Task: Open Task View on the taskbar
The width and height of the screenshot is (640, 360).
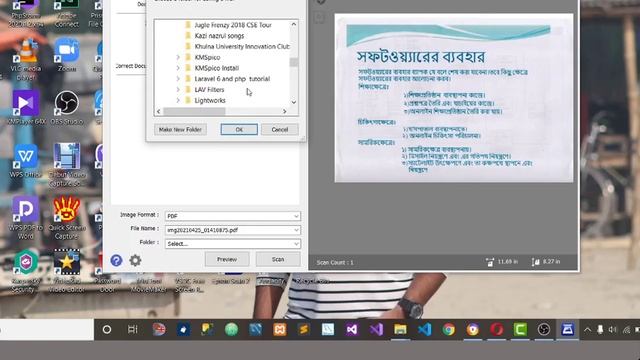Action: [x=133, y=329]
